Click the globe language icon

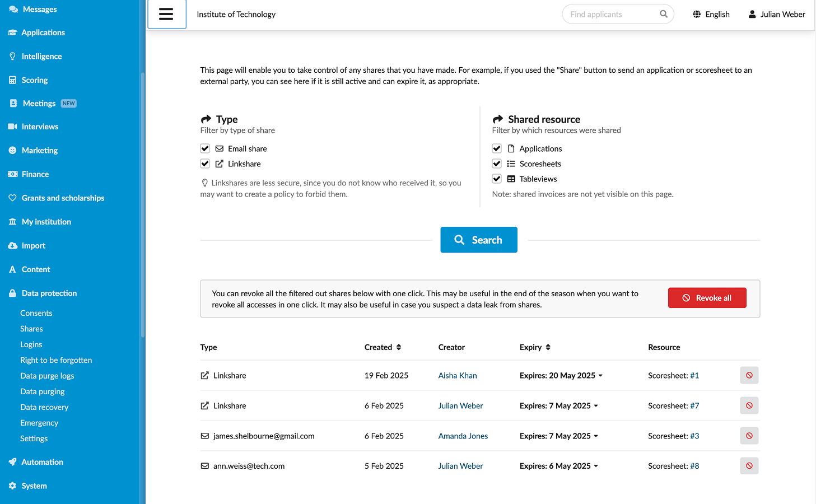click(x=697, y=15)
